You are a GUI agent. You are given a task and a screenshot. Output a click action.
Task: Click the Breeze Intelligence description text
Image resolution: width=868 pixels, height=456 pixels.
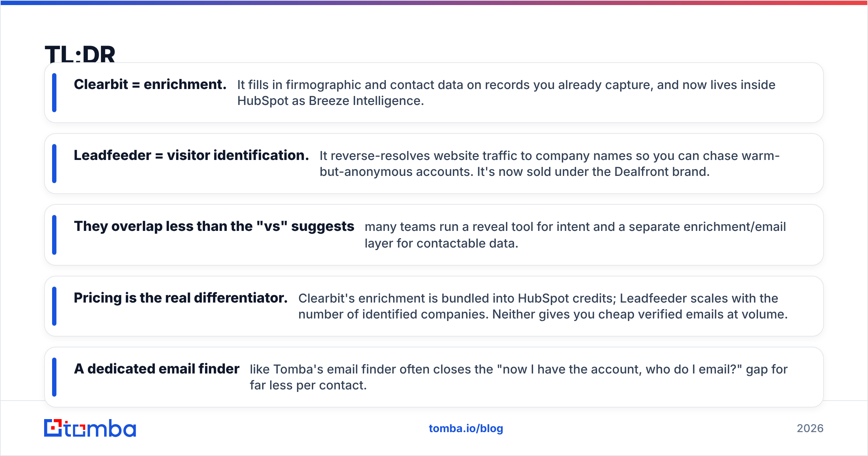coord(506,93)
